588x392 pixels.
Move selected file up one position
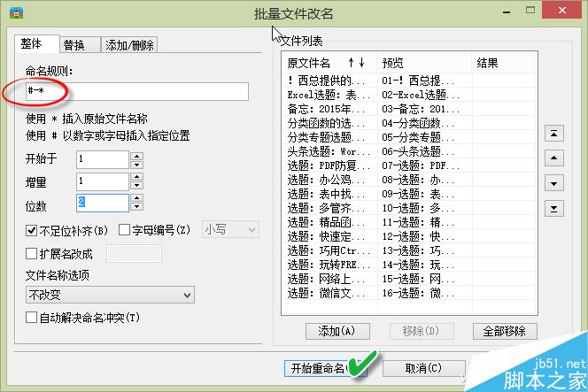coord(553,158)
